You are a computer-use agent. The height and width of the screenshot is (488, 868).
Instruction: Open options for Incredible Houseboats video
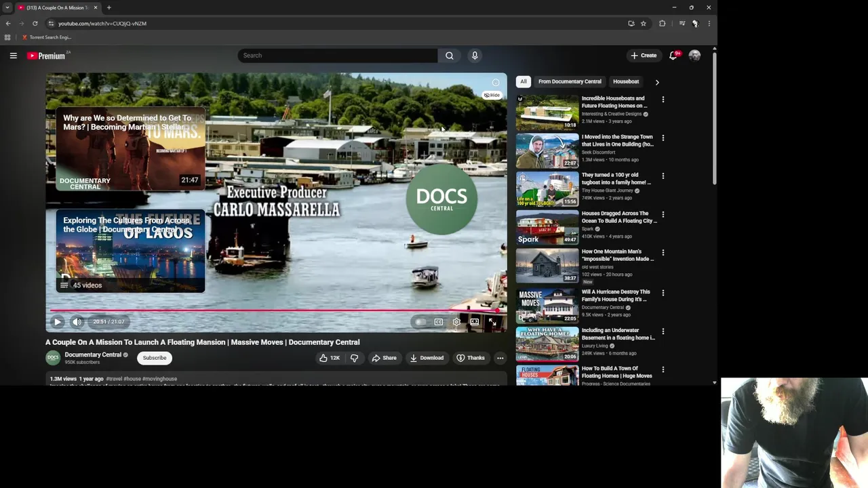coord(663,100)
